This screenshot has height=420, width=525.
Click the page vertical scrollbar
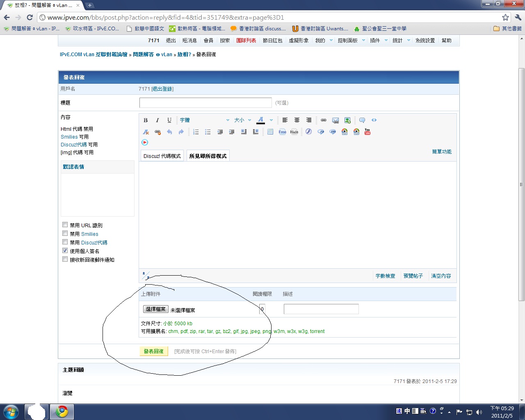[522, 185]
